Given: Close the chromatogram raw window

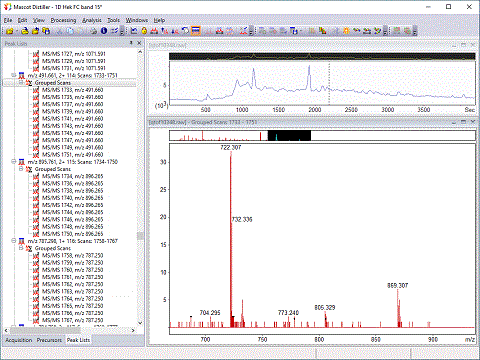Looking at the screenshot, I should [473, 45].
